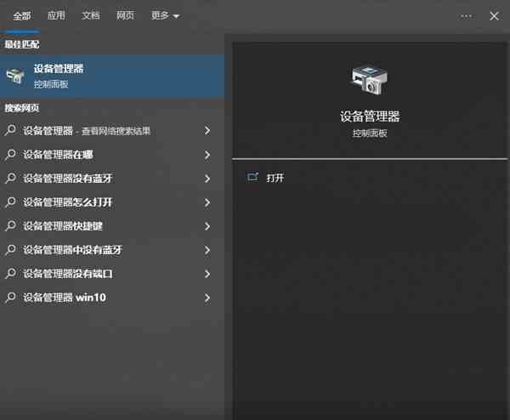Screen dimensions: 510x420
Task: Expand the 更多 dropdown
Action: (165, 15)
